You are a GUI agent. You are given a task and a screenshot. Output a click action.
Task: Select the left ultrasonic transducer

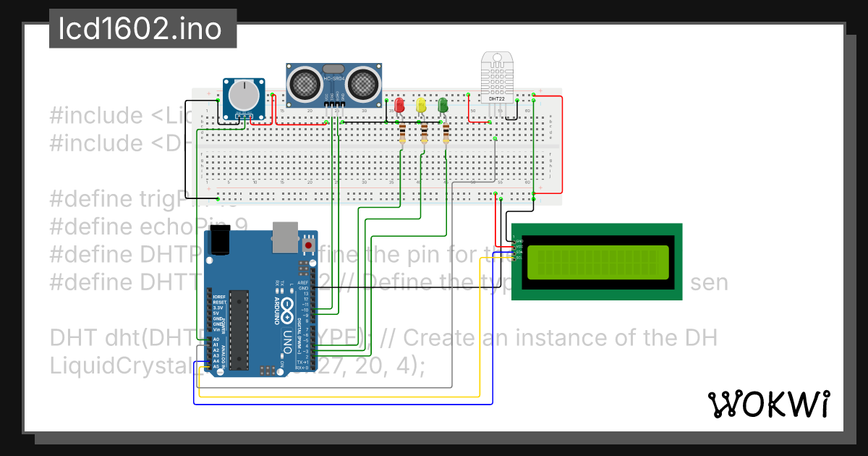click(305, 84)
